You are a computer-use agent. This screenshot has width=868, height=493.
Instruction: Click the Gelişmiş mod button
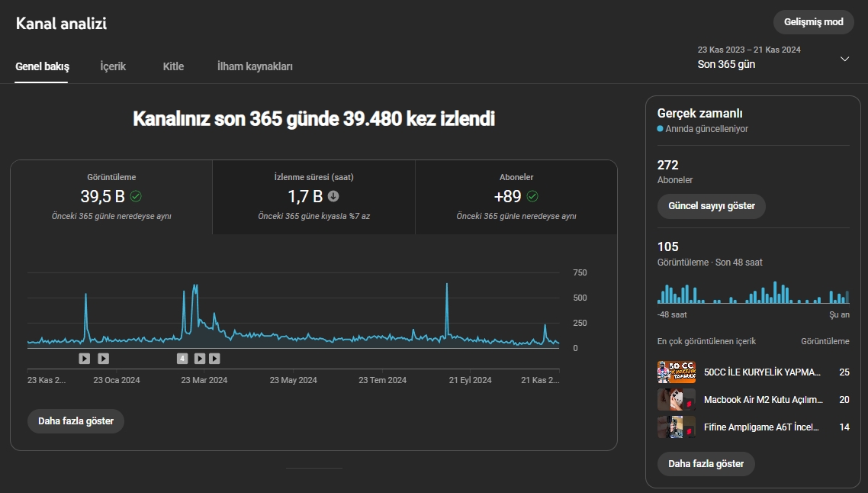[813, 22]
